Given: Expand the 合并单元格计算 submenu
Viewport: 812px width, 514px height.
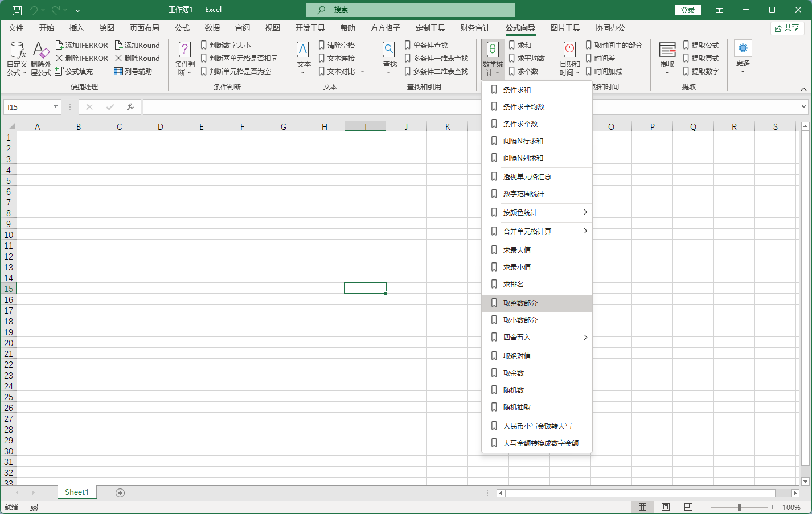Looking at the screenshot, I should [585, 231].
